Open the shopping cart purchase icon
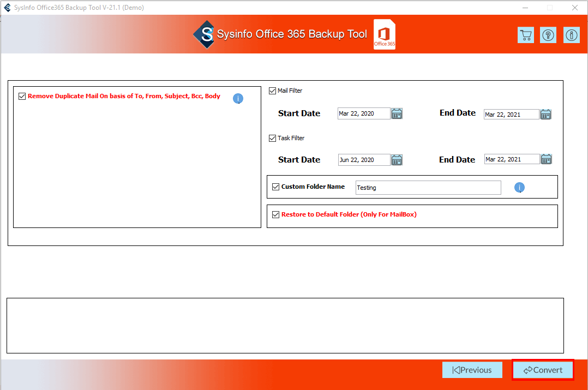Image resolution: width=588 pixels, height=390 pixels. (x=526, y=35)
